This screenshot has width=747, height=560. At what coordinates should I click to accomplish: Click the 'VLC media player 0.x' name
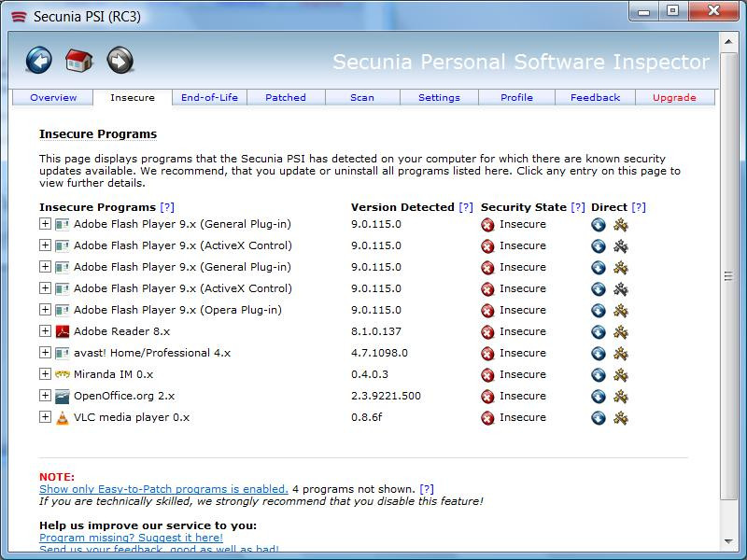click(x=132, y=417)
